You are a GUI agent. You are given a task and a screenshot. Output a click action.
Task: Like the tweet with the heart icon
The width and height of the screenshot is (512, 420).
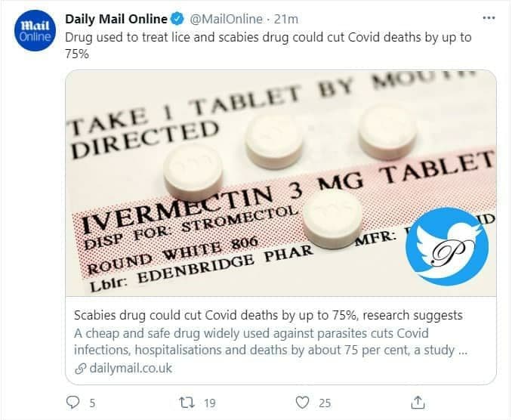tap(302, 403)
